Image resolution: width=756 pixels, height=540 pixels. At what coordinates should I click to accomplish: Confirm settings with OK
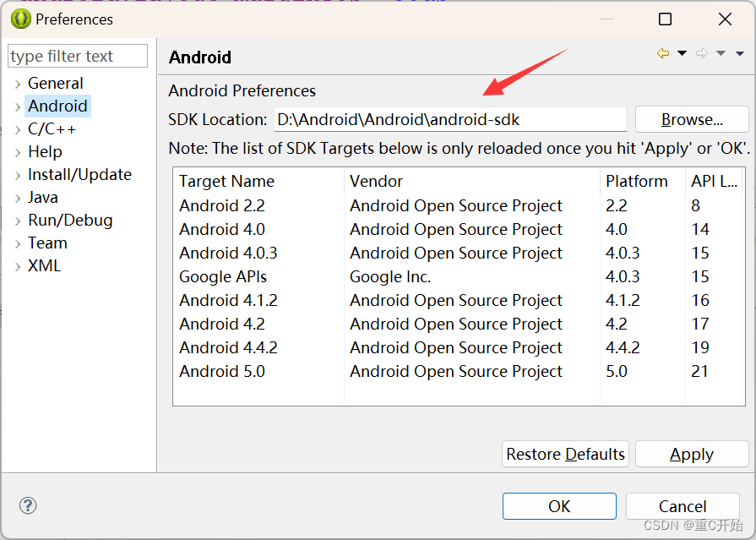point(559,506)
